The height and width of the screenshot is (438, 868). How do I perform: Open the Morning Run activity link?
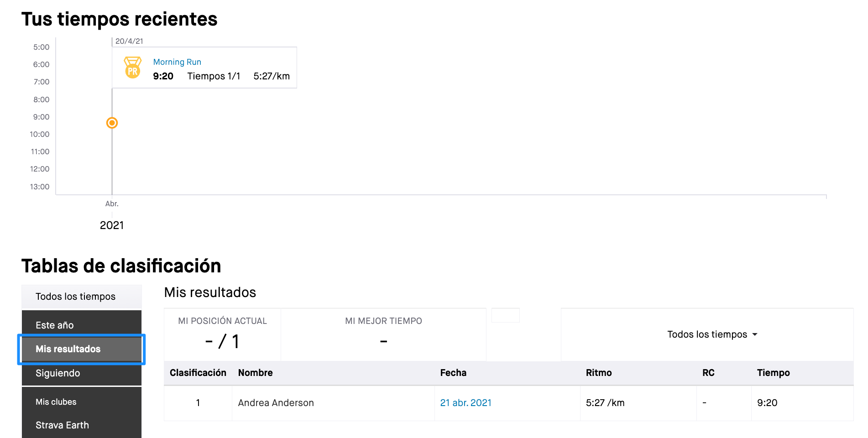177,62
